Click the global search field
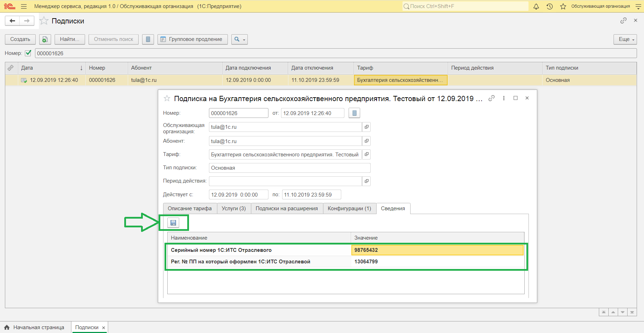 tap(465, 6)
